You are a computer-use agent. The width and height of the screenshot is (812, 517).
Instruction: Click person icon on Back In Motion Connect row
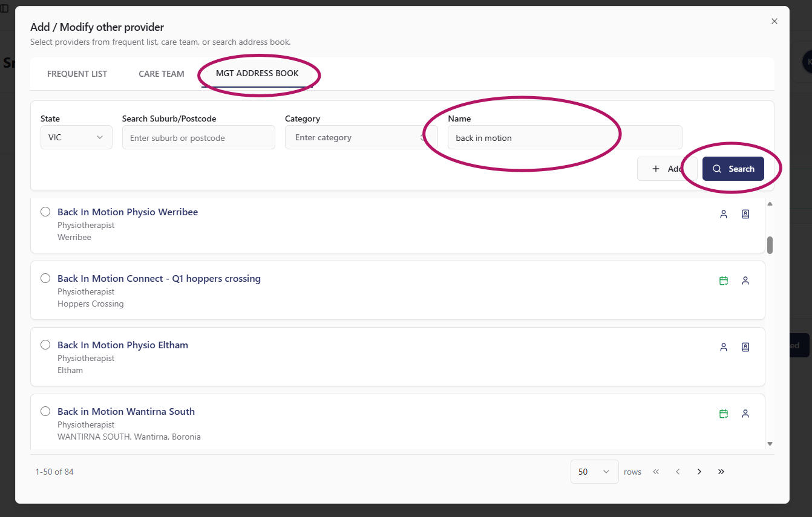(x=745, y=281)
